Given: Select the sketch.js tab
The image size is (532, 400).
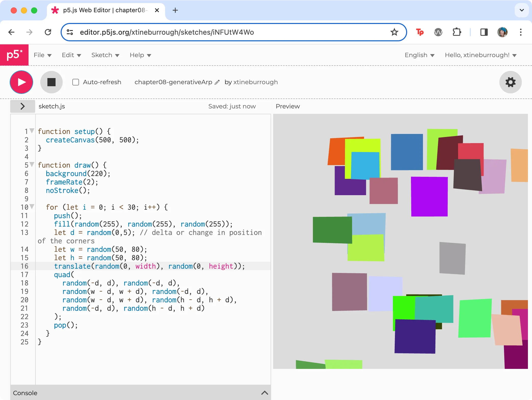Looking at the screenshot, I should (51, 106).
